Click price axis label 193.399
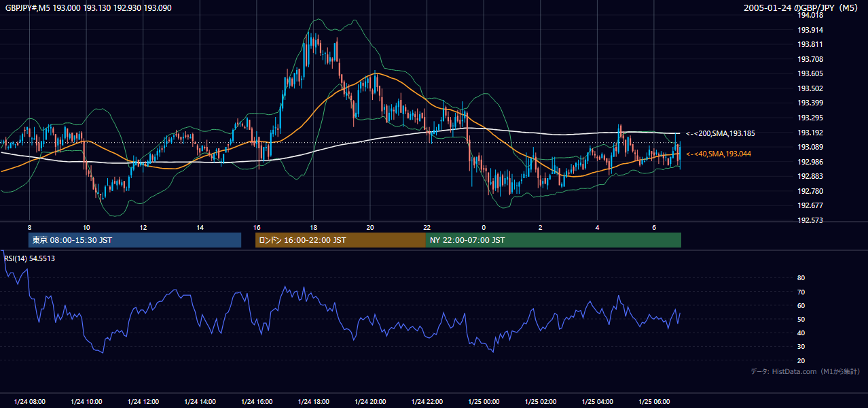The width and height of the screenshot is (868, 408). click(810, 103)
